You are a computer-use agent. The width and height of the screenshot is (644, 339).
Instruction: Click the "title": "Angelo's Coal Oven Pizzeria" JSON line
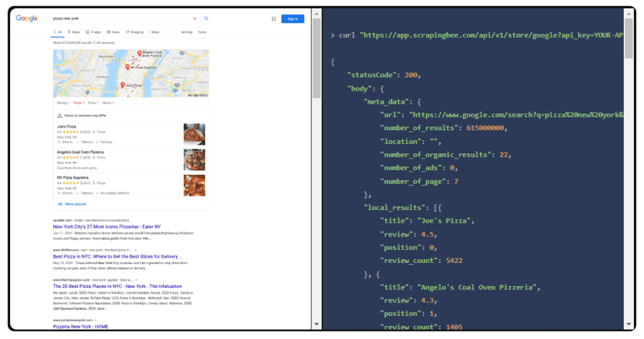click(x=460, y=287)
